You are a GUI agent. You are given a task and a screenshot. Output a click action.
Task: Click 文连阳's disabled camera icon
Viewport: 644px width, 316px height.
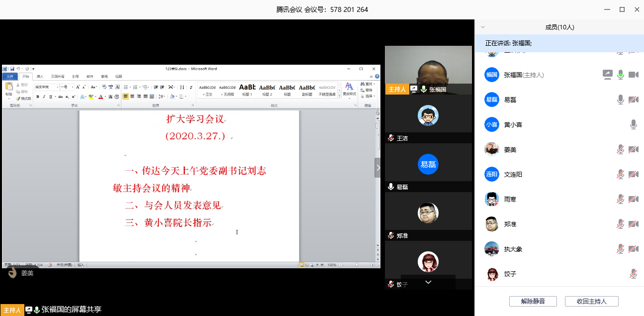(633, 174)
